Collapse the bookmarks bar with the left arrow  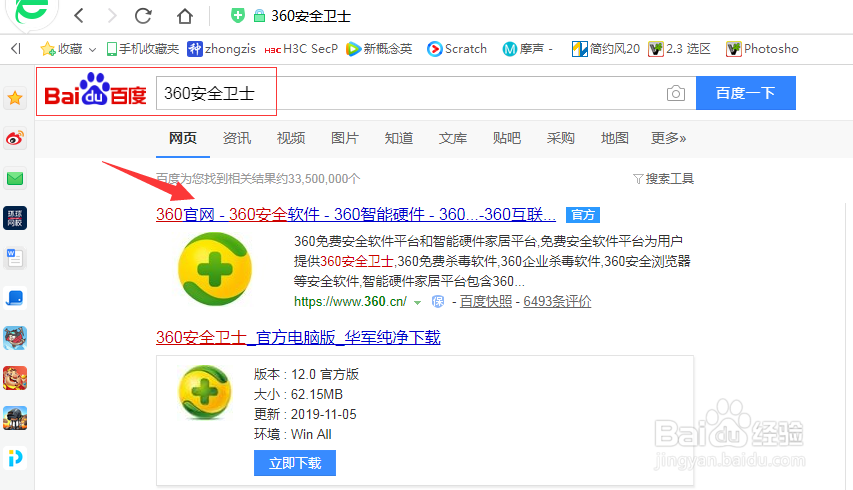16,49
